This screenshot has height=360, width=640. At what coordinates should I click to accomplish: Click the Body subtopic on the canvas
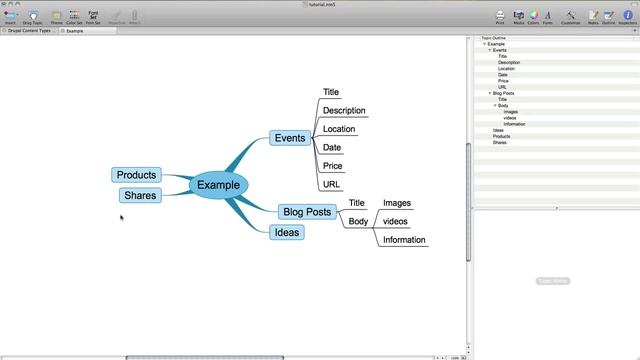358,221
